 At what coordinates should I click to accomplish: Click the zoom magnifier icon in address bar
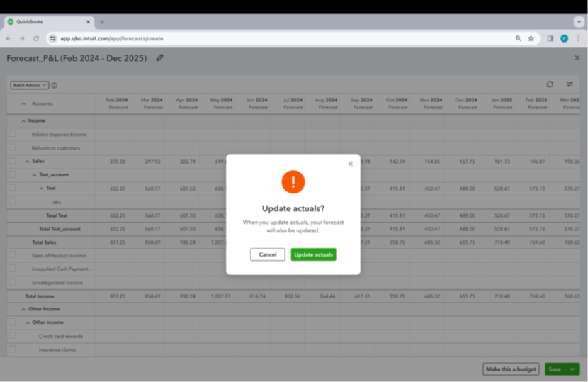519,38
